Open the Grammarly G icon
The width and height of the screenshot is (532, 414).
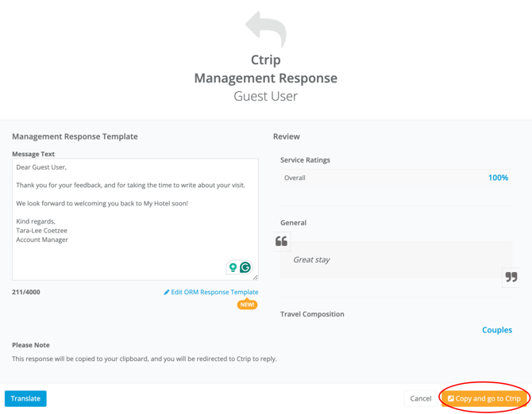coord(245,268)
